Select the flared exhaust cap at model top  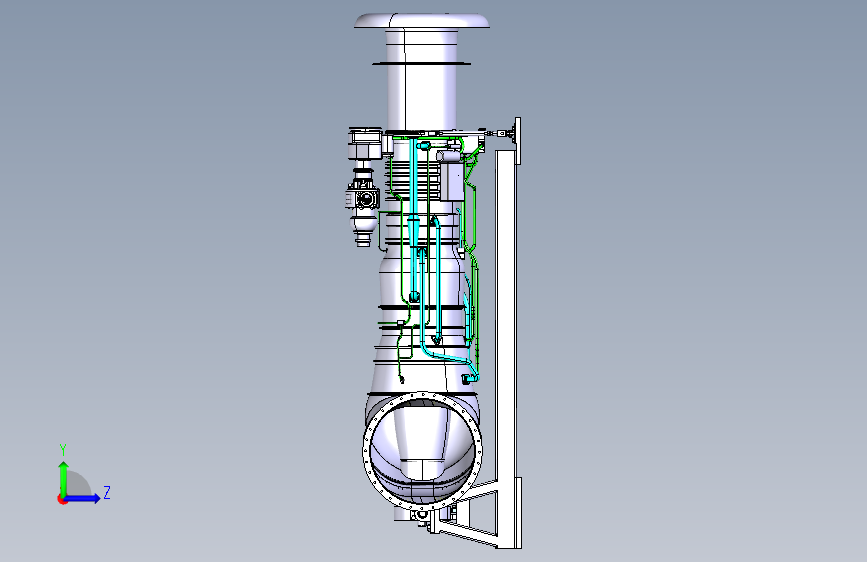click(422, 21)
